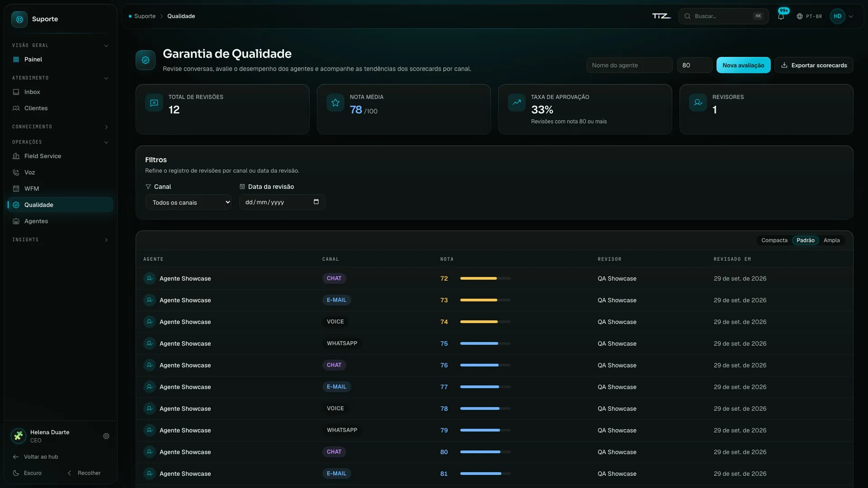The height and width of the screenshot is (488, 868).
Task: Open the Todos os canais dropdown
Action: (x=189, y=202)
